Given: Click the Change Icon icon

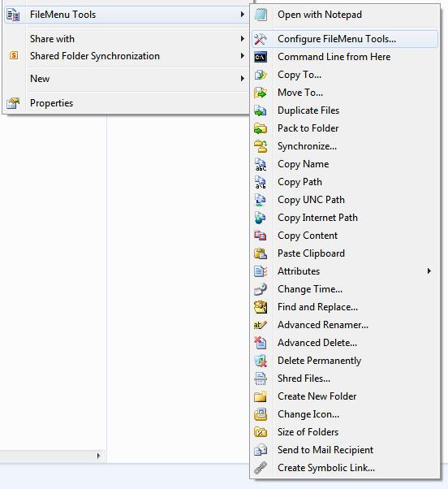Looking at the screenshot, I should pos(261,414).
